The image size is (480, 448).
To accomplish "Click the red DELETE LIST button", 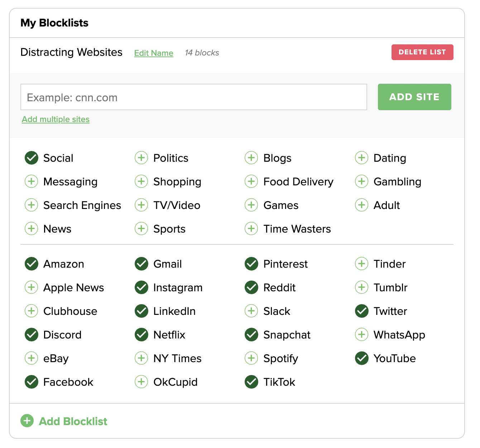I will (422, 52).
